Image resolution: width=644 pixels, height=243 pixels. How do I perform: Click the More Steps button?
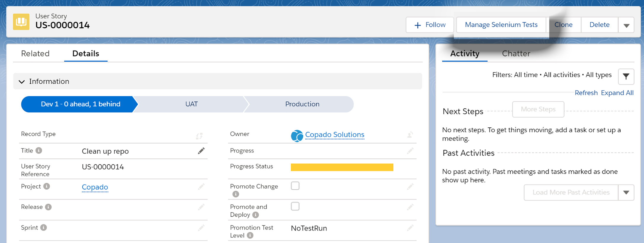[538, 109]
